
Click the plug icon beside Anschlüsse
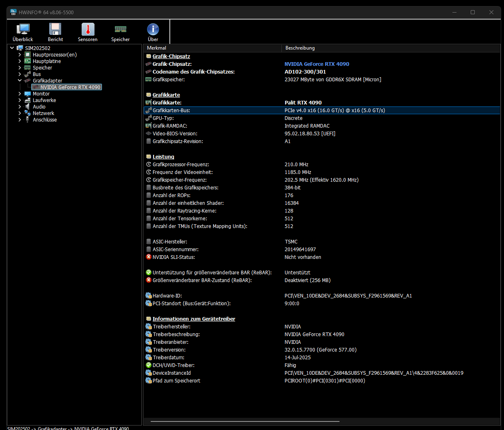[28, 119]
